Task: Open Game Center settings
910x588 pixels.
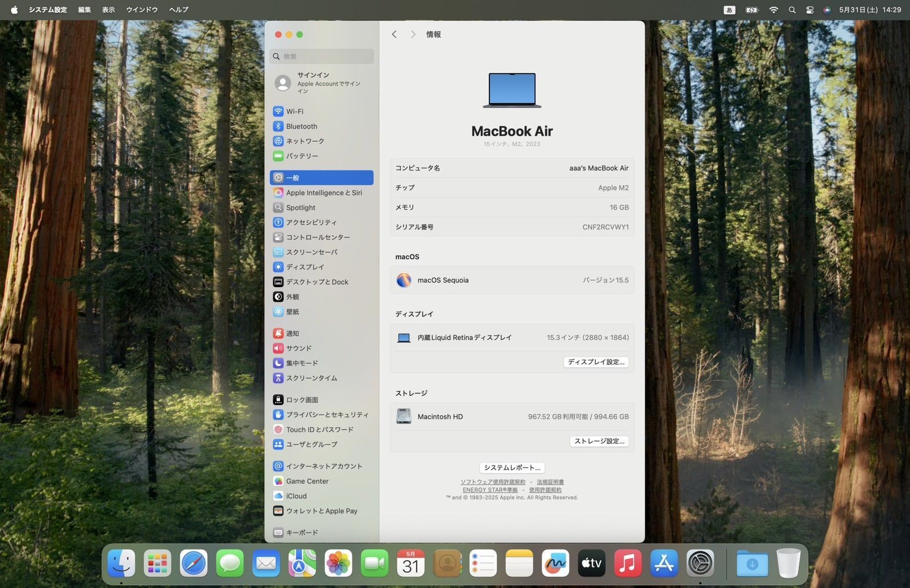Action: click(x=321, y=481)
